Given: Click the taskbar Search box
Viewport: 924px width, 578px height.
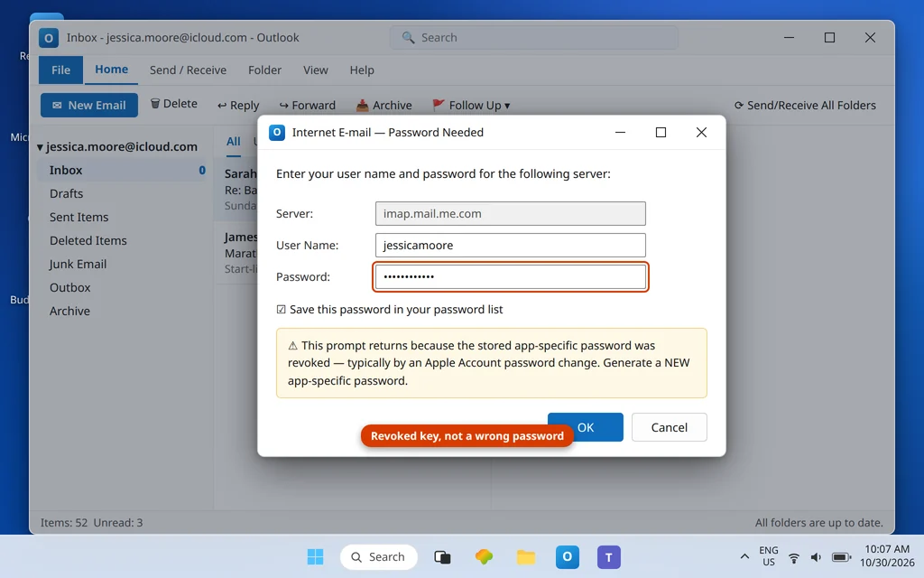Looking at the screenshot, I should click(378, 556).
